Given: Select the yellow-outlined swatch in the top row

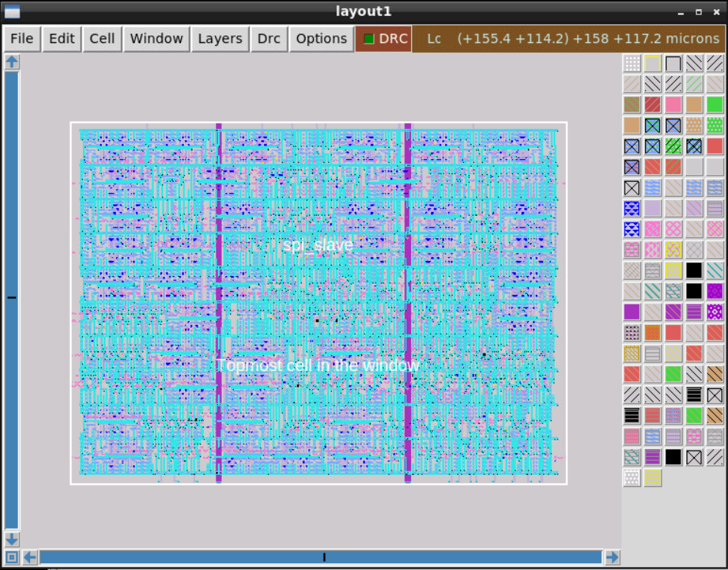Looking at the screenshot, I should pos(653,63).
